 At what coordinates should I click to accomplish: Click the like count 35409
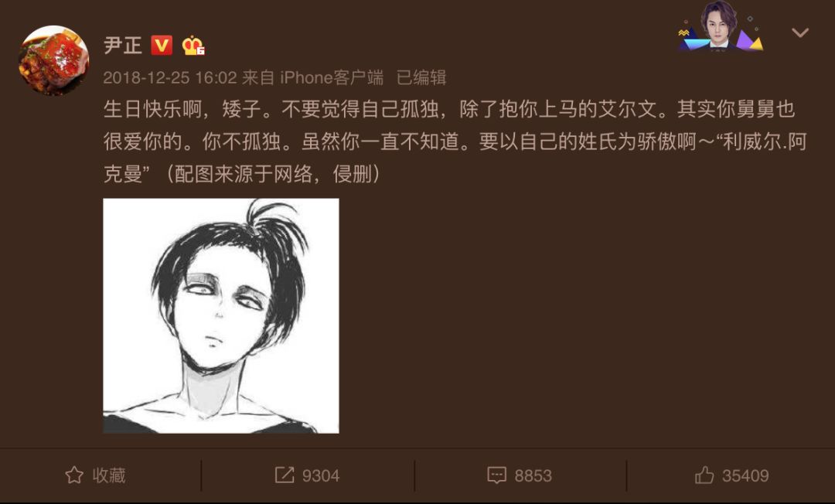[745, 475]
